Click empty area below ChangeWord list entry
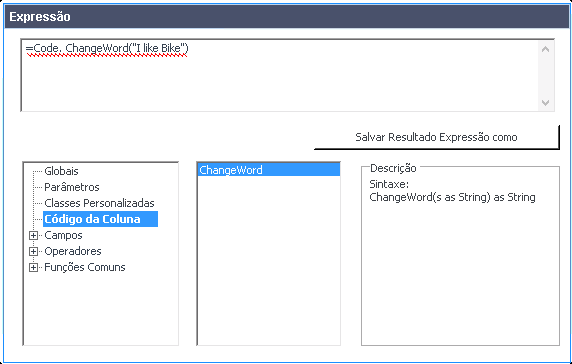The width and height of the screenshot is (572, 364). [269, 260]
